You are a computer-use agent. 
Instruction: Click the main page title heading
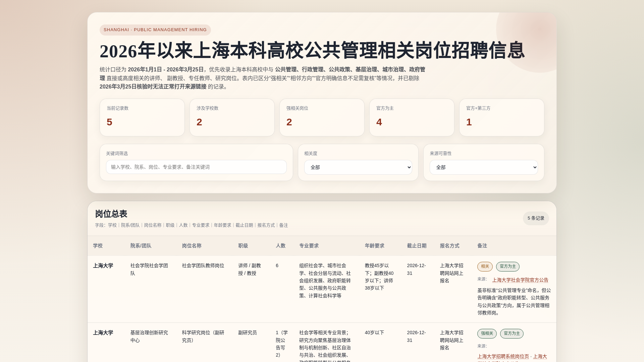pyautogui.click(x=312, y=51)
